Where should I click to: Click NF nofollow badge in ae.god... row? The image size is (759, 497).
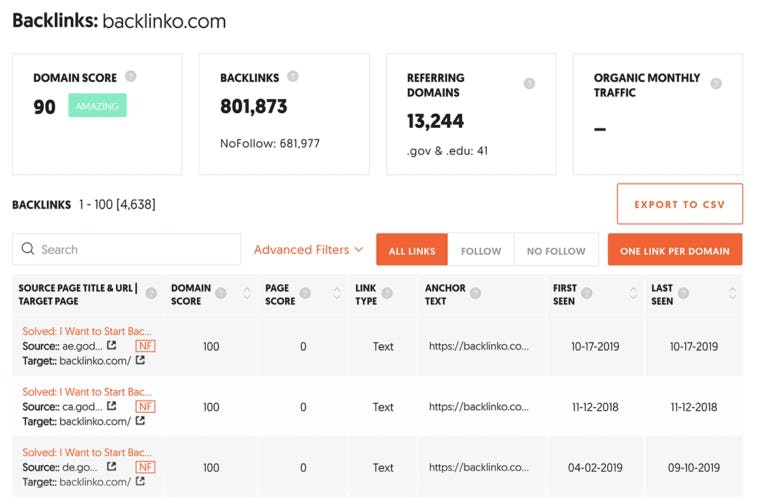(145, 346)
